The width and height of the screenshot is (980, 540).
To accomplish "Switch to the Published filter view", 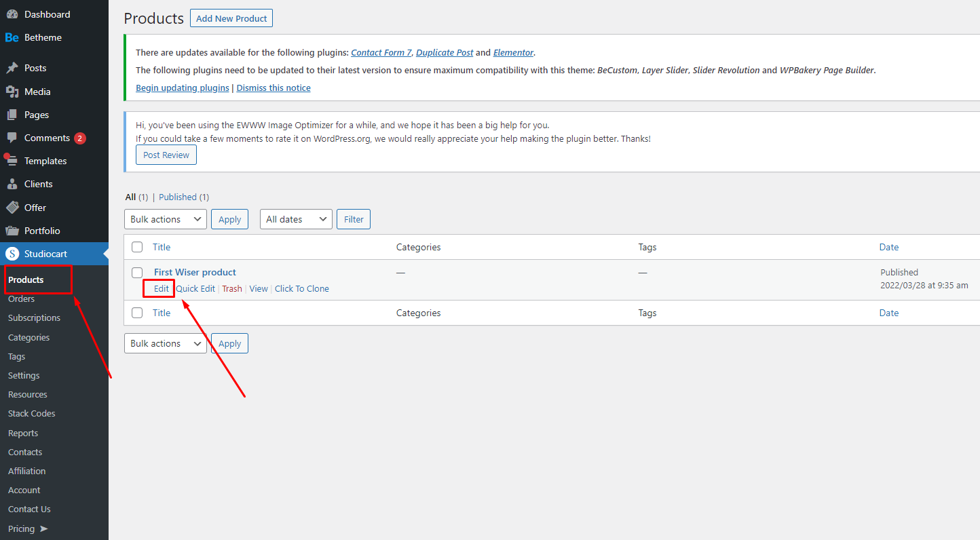I will coord(178,197).
